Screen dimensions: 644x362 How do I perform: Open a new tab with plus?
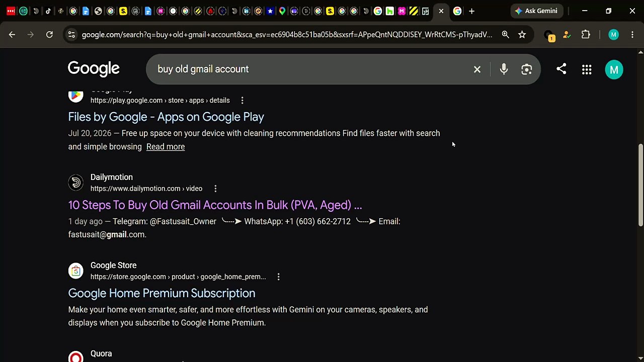471,11
